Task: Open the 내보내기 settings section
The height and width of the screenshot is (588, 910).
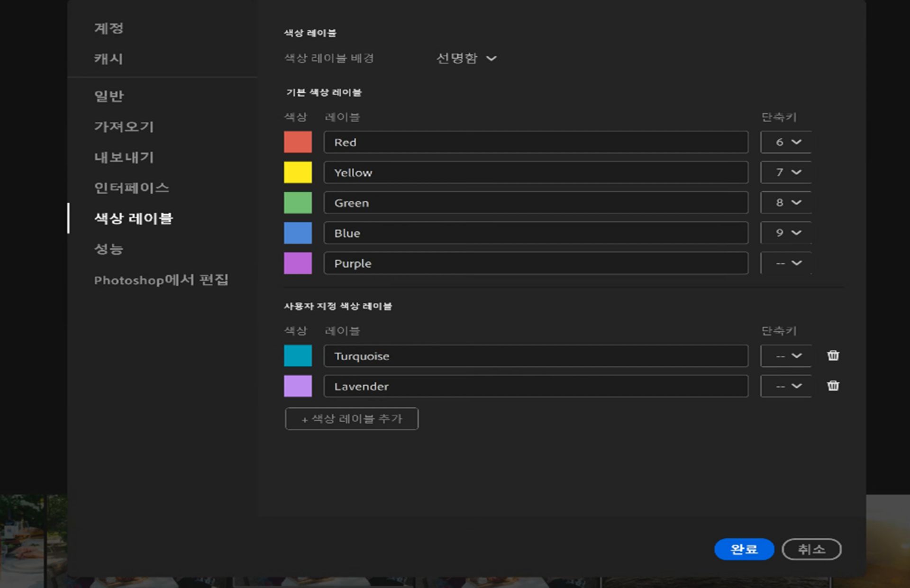Action: tap(124, 157)
